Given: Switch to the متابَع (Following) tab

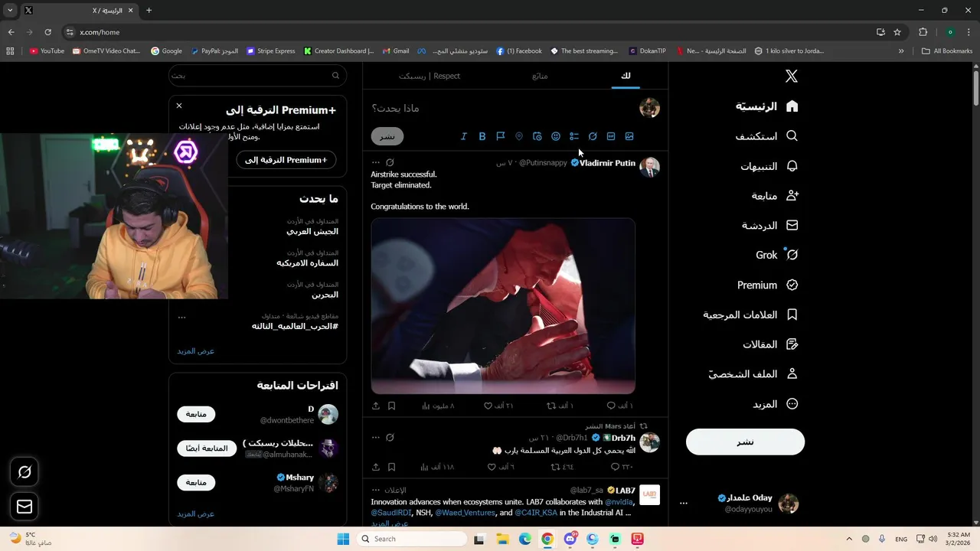Looking at the screenshot, I should (540, 76).
